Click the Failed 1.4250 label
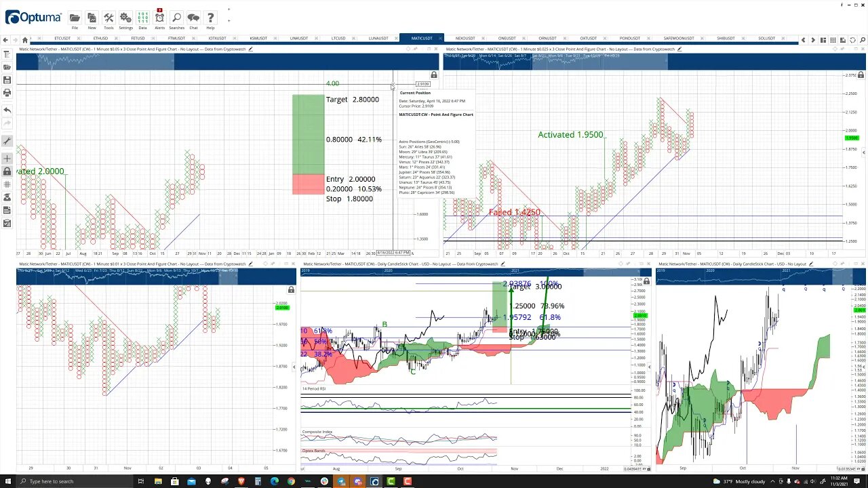This screenshot has height=488, width=868. pos(515,212)
